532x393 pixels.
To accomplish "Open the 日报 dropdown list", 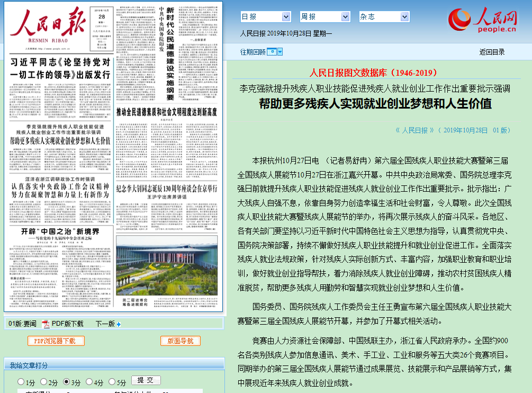I will click(x=266, y=16).
